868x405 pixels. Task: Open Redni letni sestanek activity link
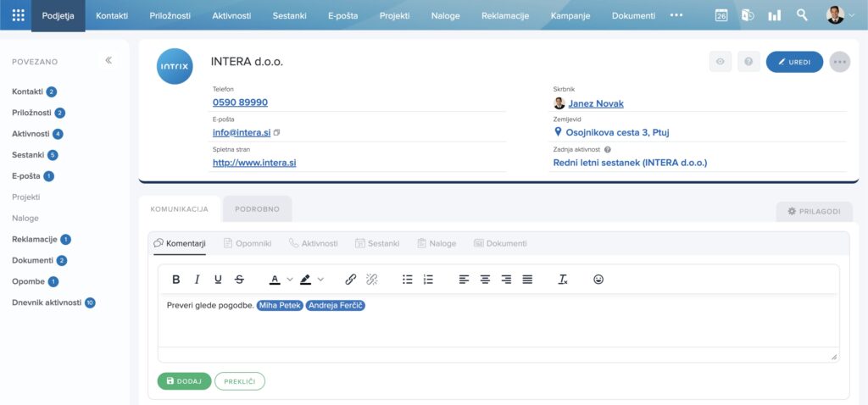click(630, 163)
